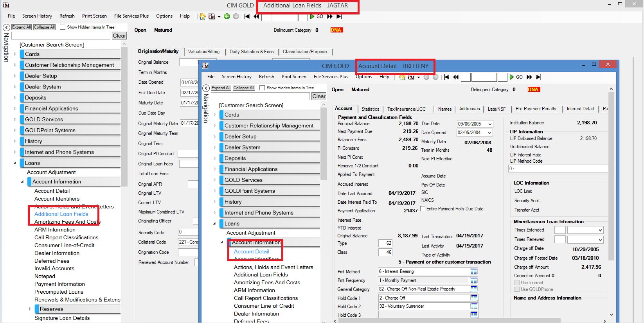Click home icon in Account Detail toolbar
The height and width of the screenshot is (323, 644).
click(402, 77)
